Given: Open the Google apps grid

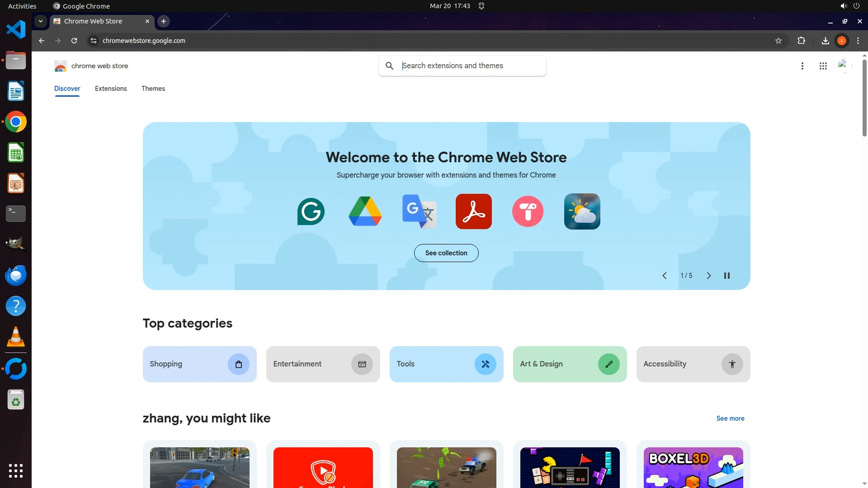Looking at the screenshot, I should (x=823, y=66).
